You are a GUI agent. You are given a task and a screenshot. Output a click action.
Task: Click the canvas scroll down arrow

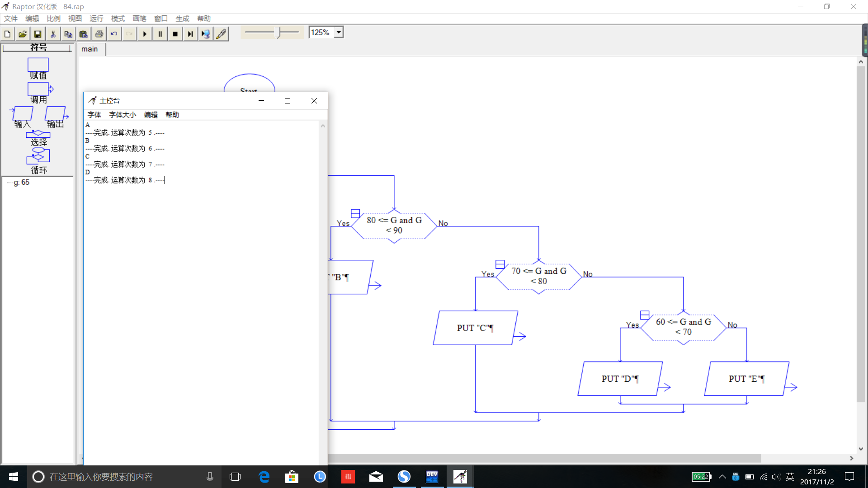861,449
